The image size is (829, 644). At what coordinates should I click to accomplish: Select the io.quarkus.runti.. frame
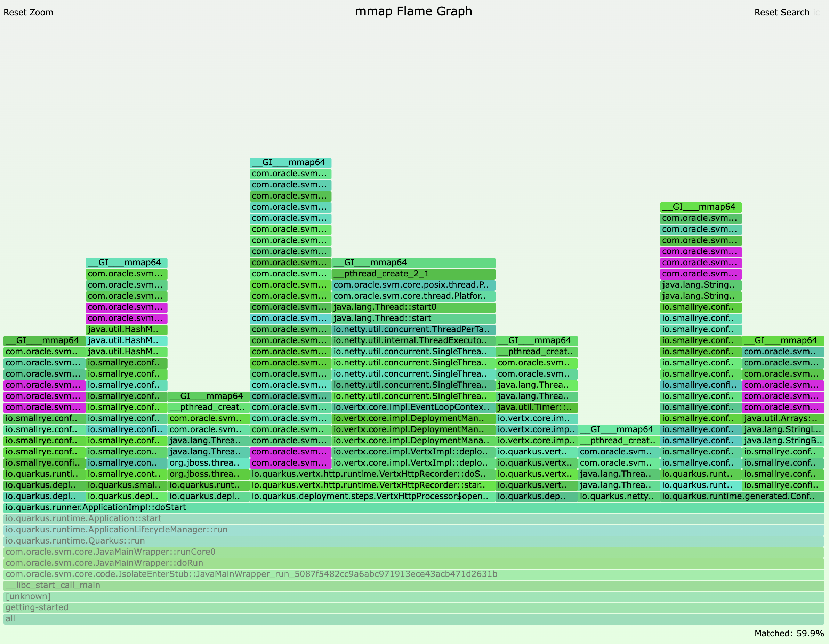coord(45,474)
